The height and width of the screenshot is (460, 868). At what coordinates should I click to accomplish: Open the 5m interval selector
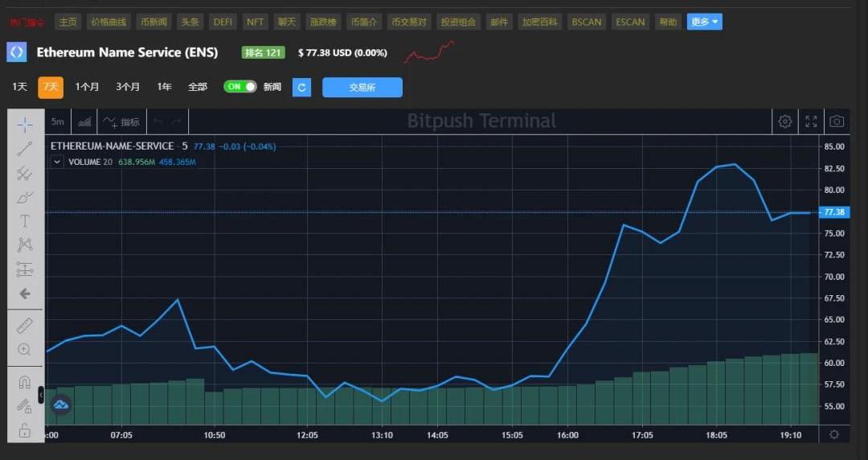[58, 122]
